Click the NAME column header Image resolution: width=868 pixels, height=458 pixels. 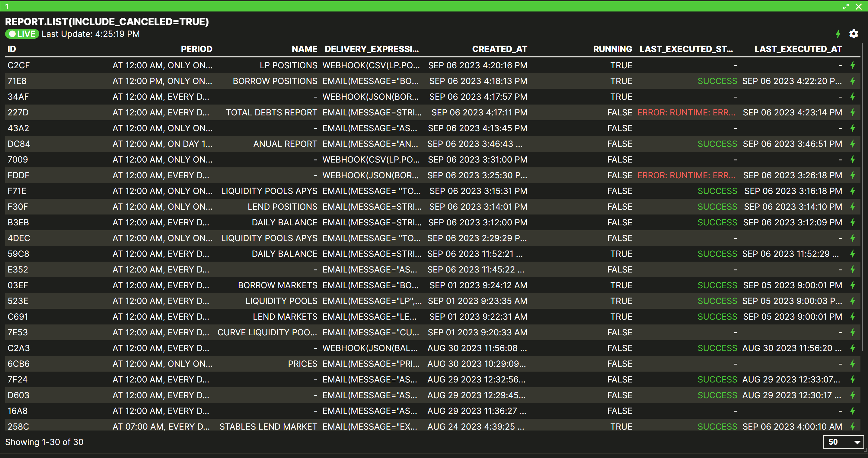(x=304, y=49)
